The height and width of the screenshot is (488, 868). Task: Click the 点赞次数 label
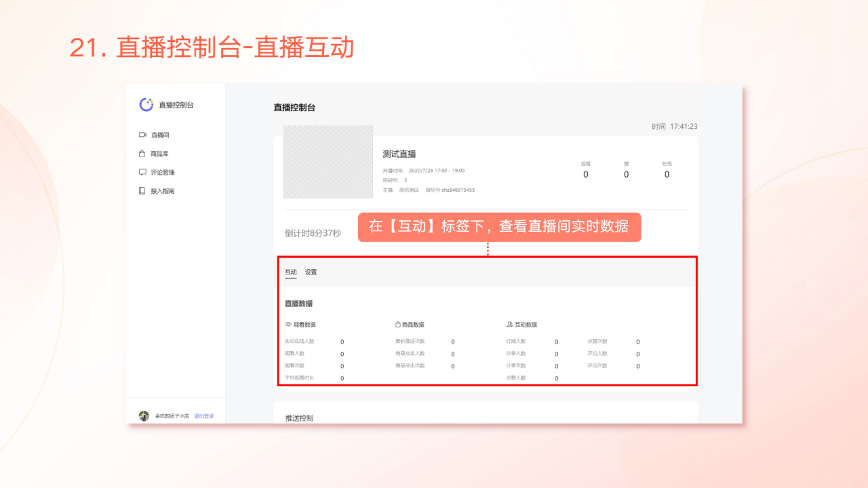(597, 342)
